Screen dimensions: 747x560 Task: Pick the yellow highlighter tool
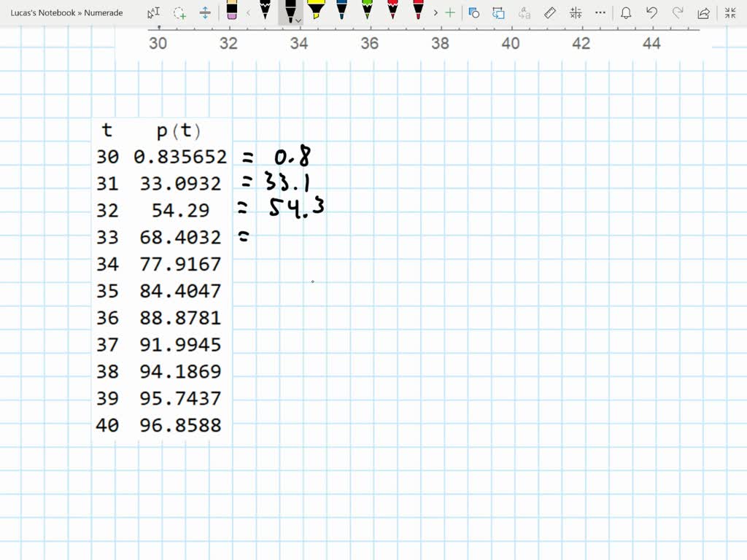click(x=317, y=12)
